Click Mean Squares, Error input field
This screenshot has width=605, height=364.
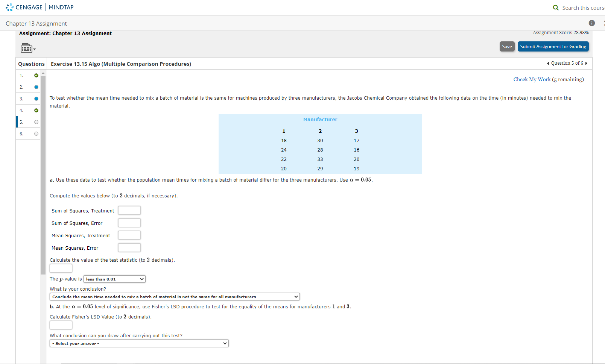[x=129, y=248]
